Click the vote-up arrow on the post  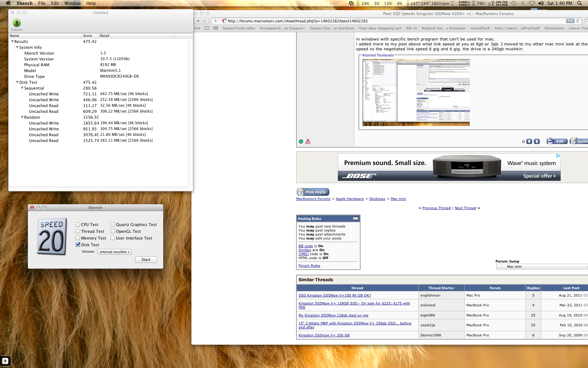point(529,141)
